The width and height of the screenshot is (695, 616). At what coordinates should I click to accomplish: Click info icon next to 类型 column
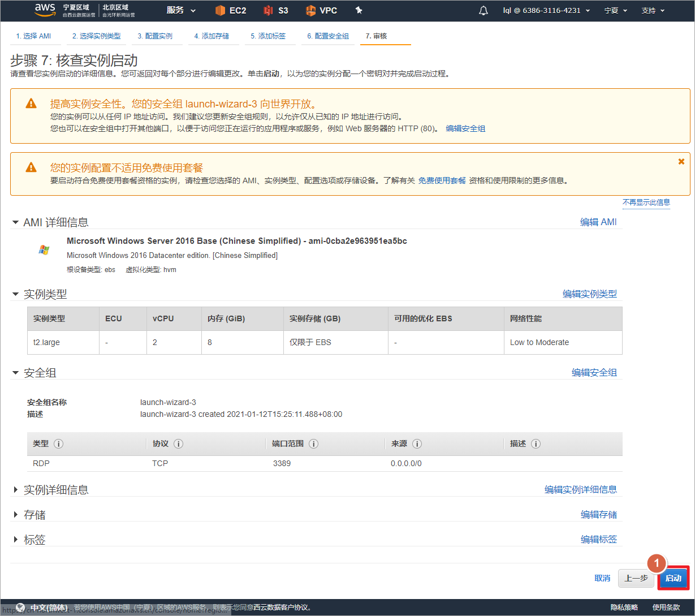[58, 444]
